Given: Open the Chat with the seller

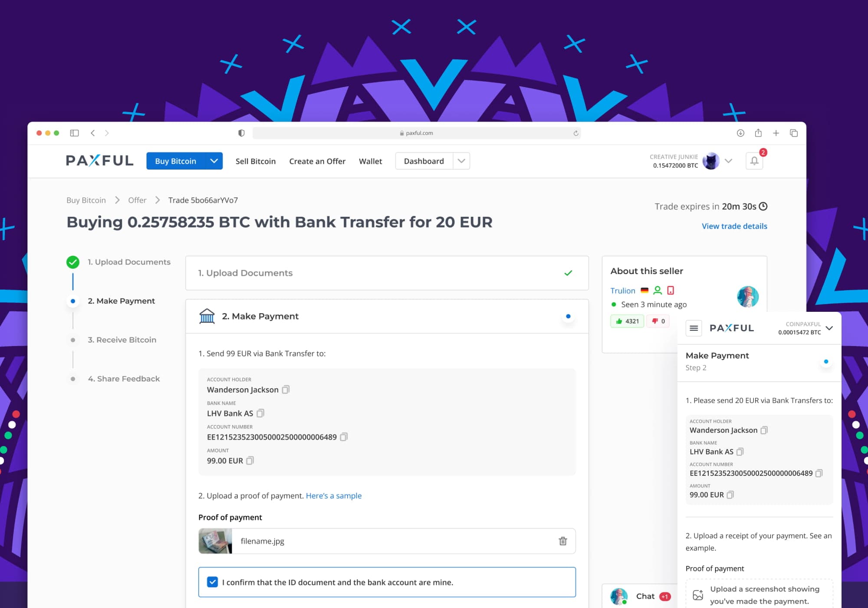Looking at the screenshot, I should coord(645,596).
